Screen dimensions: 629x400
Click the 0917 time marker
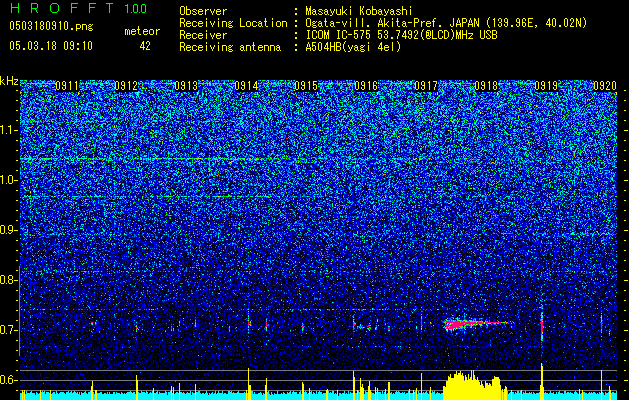[426, 86]
